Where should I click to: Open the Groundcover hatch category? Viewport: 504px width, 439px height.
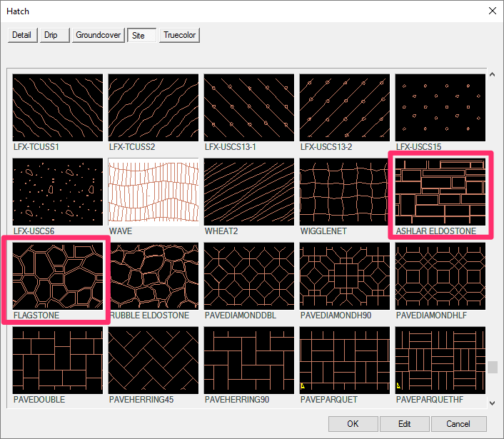coord(99,35)
